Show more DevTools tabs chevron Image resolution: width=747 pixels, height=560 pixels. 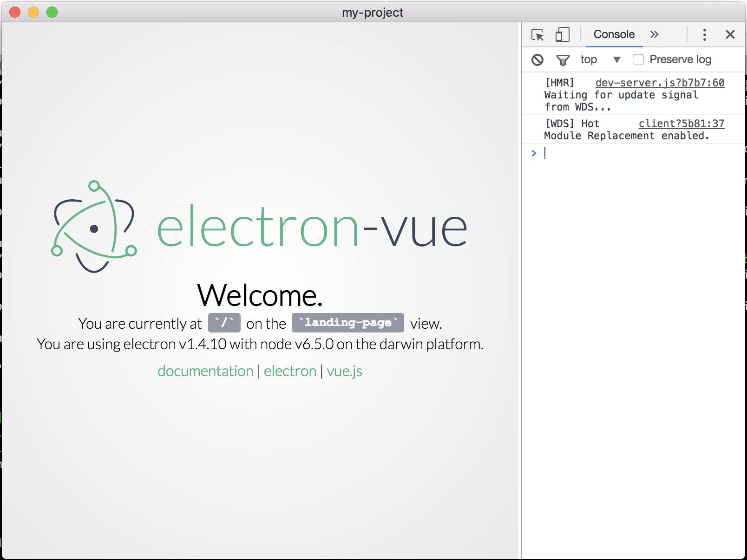(x=655, y=34)
